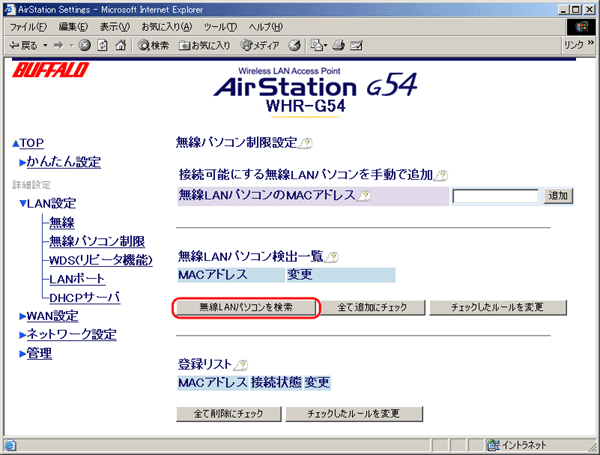The height and width of the screenshot is (455, 600).
Task: Open the Favorites (お気に入り) toolbar button
Action: tap(205, 46)
